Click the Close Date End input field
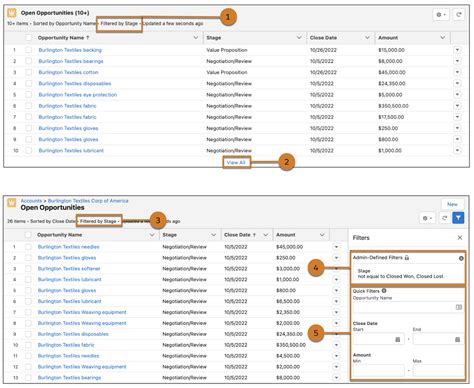This screenshot has height=388, width=474. point(438,339)
